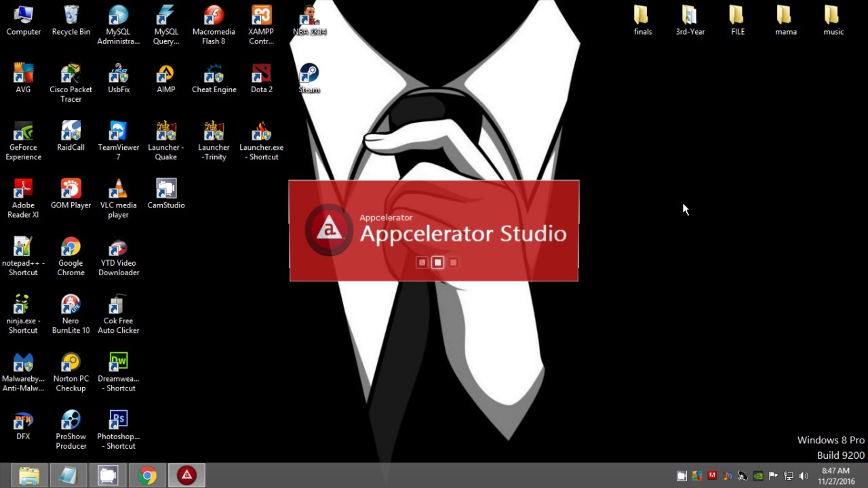Select the FILE folder
The height and width of the screenshot is (488, 868).
click(x=737, y=20)
